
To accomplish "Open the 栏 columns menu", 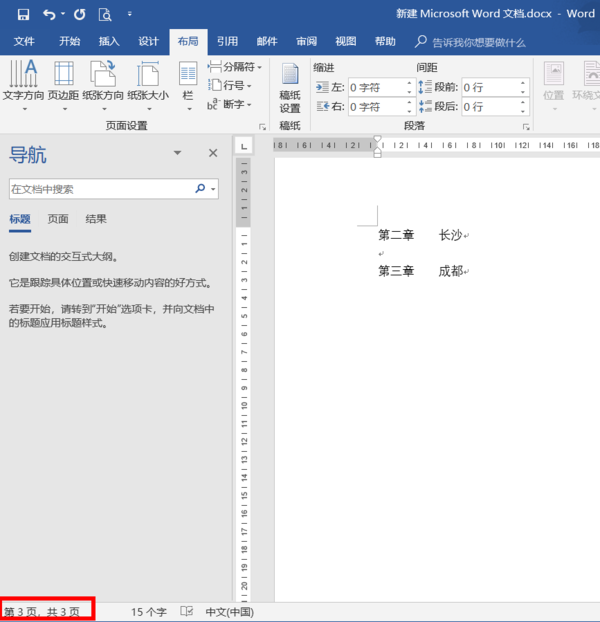I will click(x=188, y=86).
